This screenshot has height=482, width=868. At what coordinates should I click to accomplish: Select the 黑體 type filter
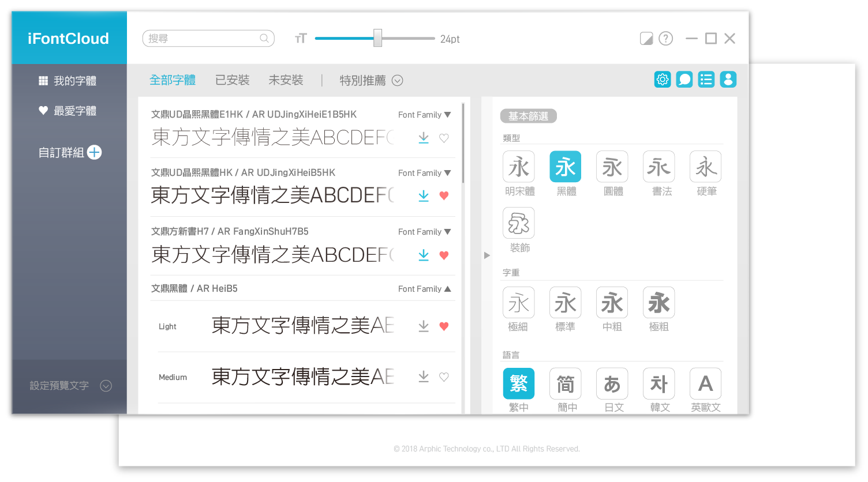pyautogui.click(x=565, y=166)
